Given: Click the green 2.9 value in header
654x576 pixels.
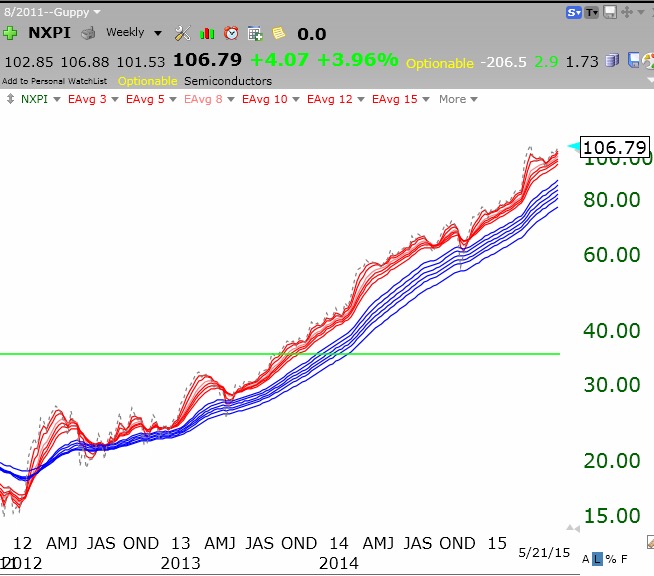Looking at the screenshot, I should [x=546, y=62].
